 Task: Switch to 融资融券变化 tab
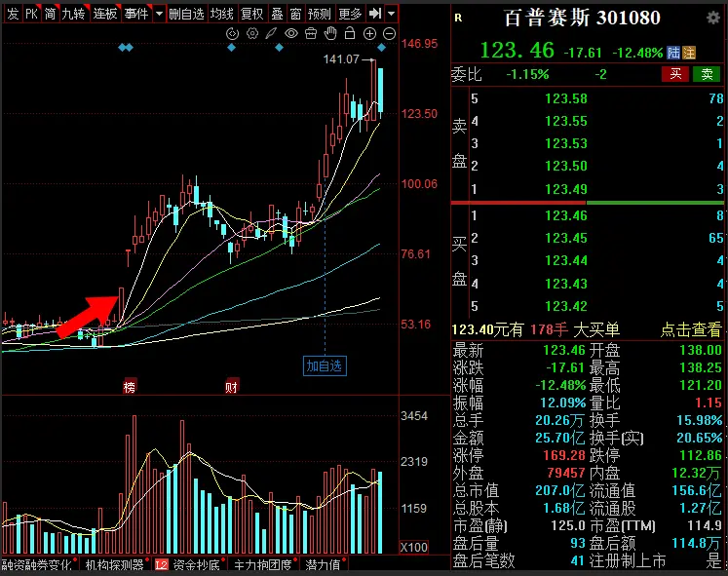(37, 564)
